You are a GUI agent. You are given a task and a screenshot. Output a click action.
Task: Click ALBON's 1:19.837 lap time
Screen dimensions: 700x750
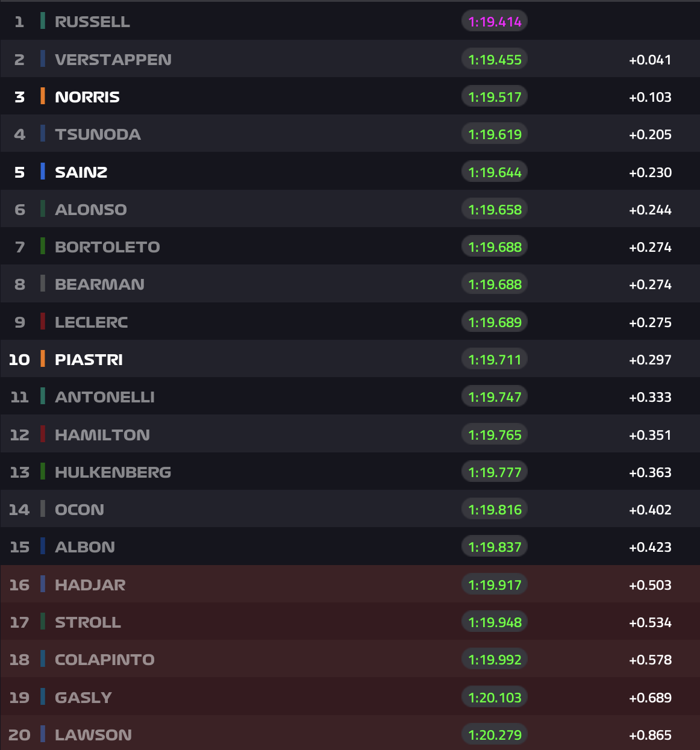coord(495,547)
